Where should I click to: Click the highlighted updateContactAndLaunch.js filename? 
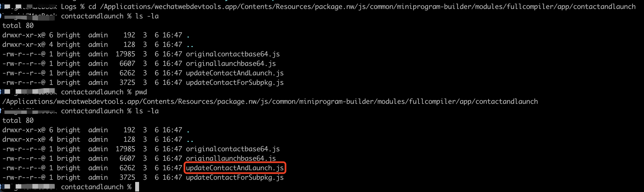click(235, 168)
